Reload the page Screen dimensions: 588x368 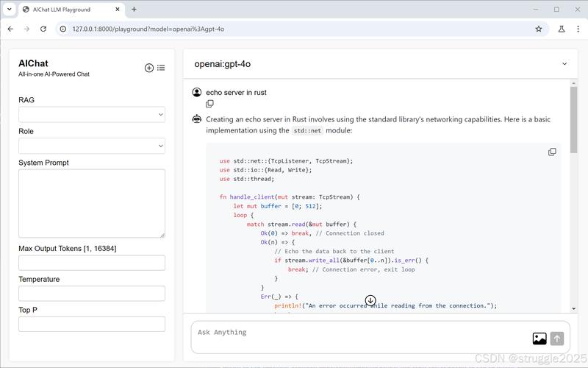click(x=43, y=29)
